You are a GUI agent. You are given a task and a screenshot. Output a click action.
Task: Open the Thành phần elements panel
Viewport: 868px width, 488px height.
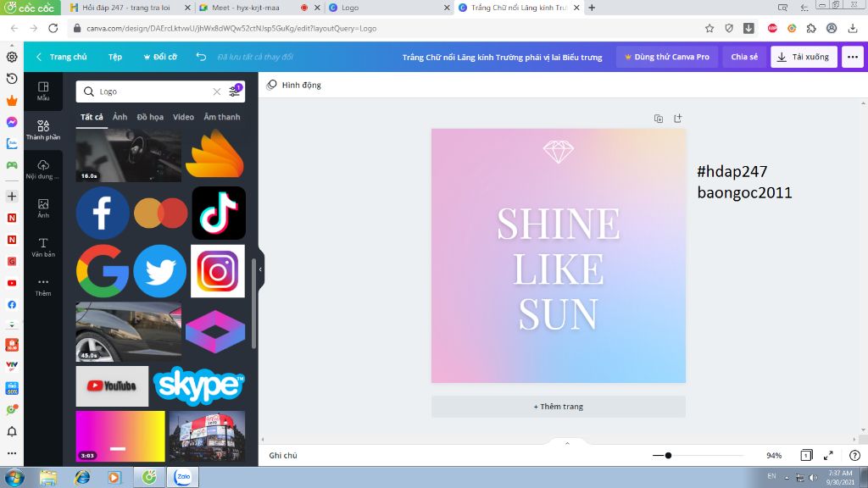click(43, 130)
